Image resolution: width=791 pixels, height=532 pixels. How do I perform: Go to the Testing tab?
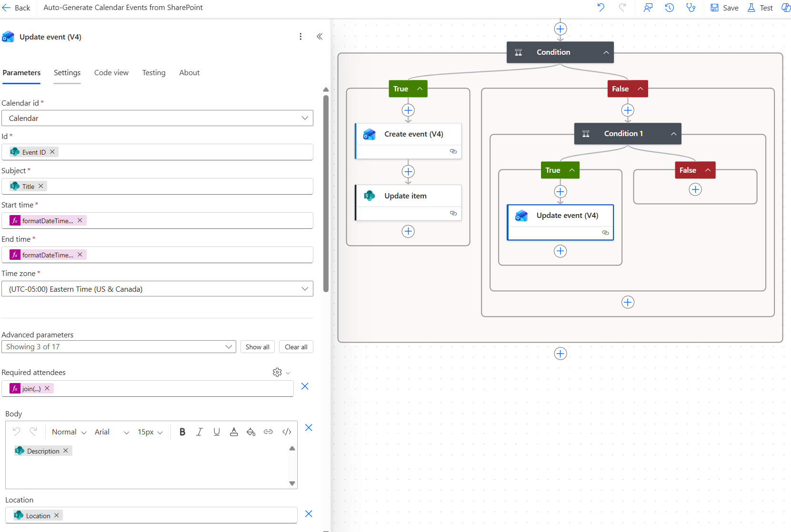[x=154, y=72]
